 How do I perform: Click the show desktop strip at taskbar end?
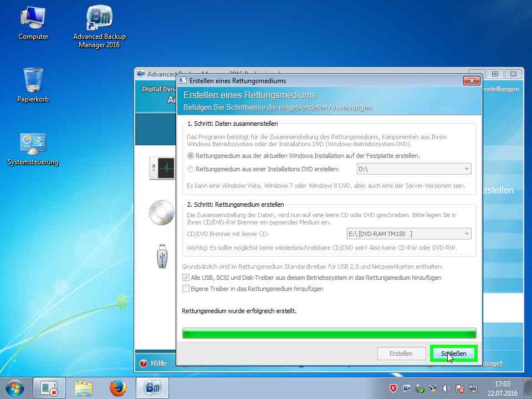pyautogui.click(x=528, y=388)
